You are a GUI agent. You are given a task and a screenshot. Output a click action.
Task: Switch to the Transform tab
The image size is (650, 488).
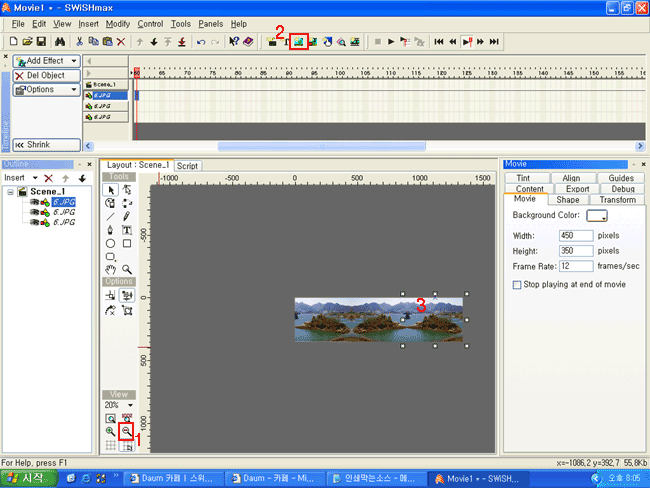point(617,200)
